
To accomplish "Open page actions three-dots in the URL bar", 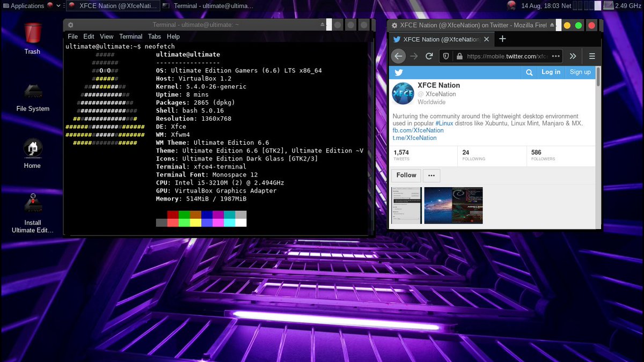I will [555, 56].
